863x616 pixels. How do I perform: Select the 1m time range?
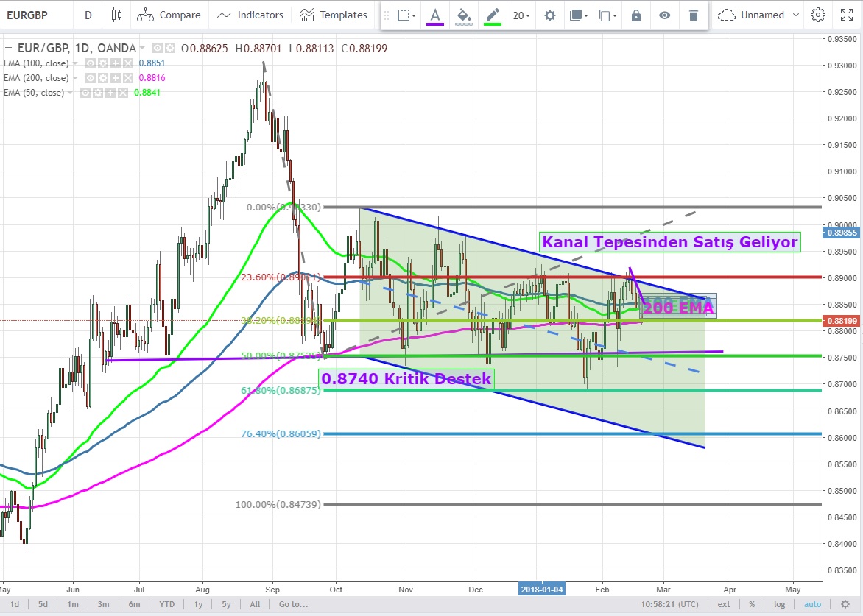pos(73,604)
